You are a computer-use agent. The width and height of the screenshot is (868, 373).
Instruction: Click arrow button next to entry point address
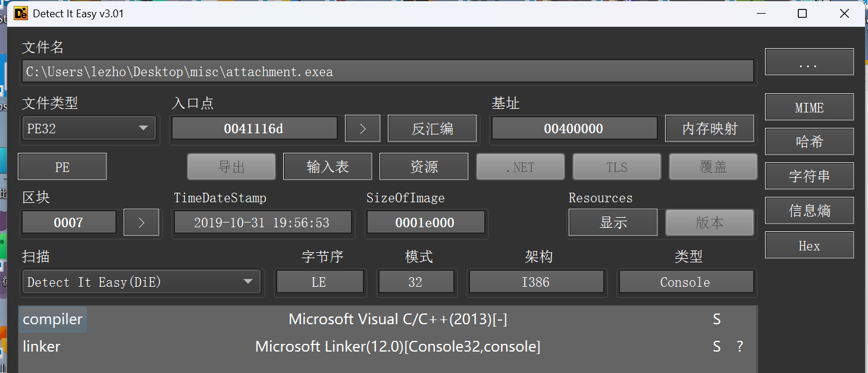click(x=362, y=128)
